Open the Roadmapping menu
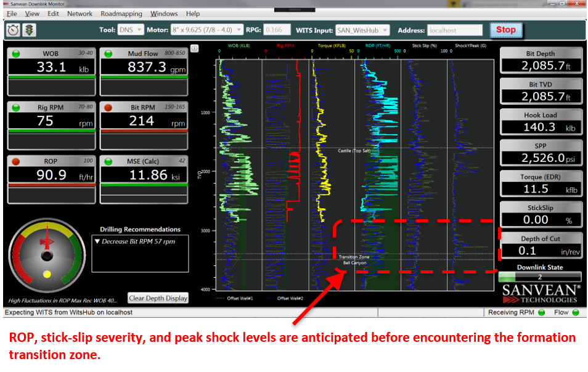This screenshot has width=588, height=372. [x=121, y=14]
